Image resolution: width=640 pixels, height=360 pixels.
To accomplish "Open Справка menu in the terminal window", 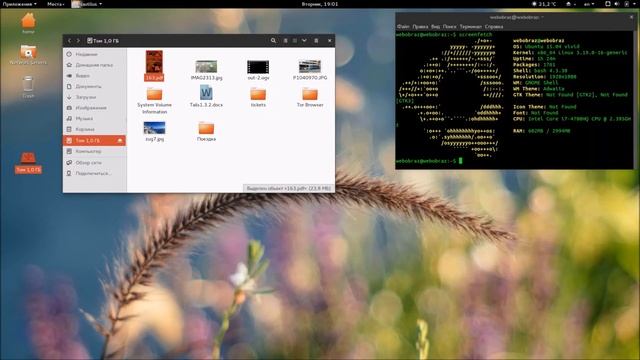I will tap(494, 27).
